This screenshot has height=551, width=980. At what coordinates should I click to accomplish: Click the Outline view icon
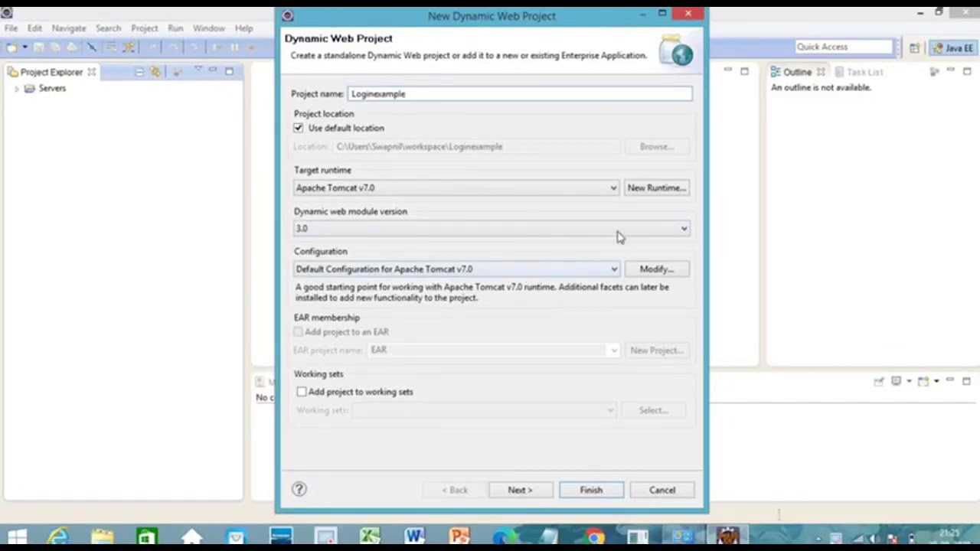(776, 71)
